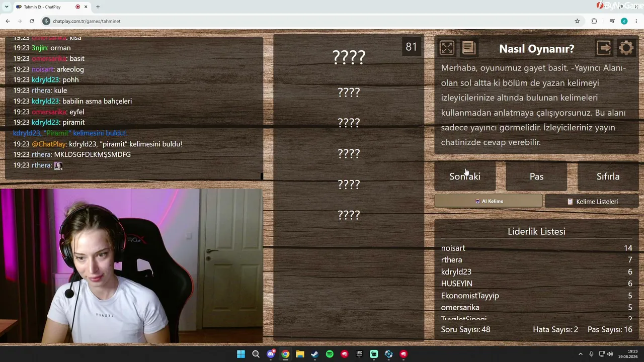Open File Explorer from taskbar
The image size is (644, 362).
point(300,354)
